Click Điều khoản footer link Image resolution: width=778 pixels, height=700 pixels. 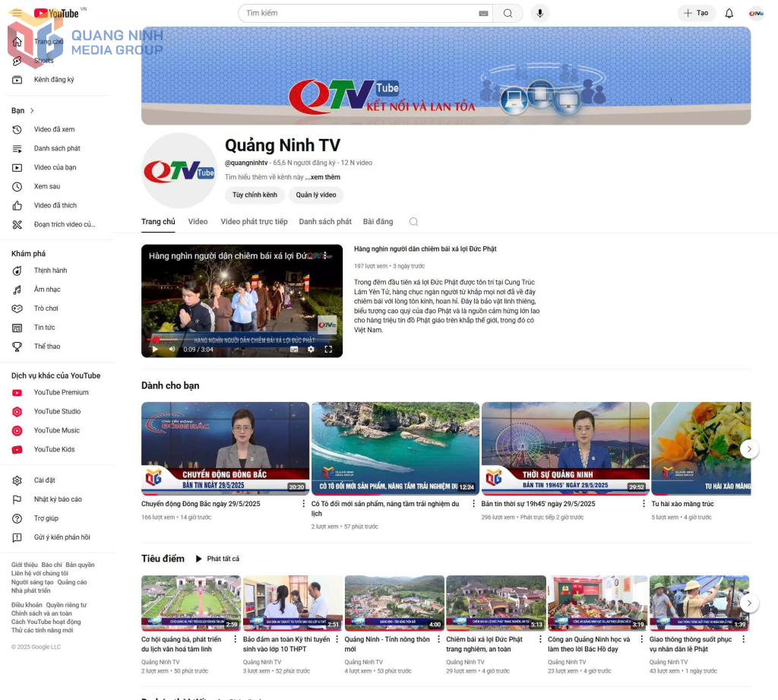tap(27, 605)
